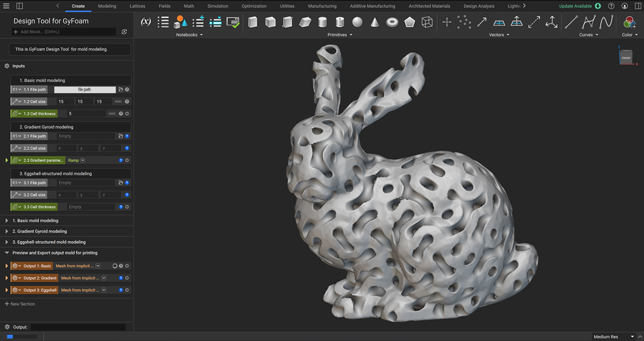Open the hamburger main menu
The height and width of the screenshot is (341, 644).
(x=6, y=6)
